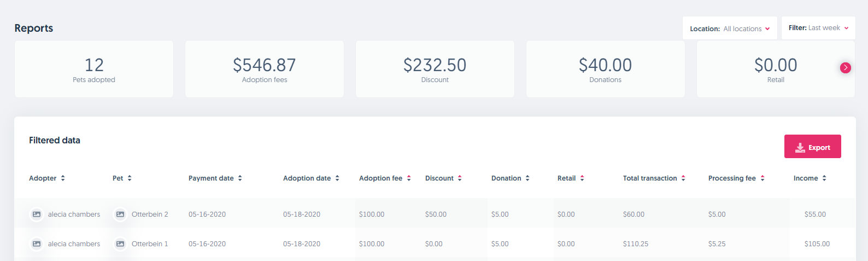868x261 pixels.
Task: Sort by Payment date arrows
Action: coord(240,178)
